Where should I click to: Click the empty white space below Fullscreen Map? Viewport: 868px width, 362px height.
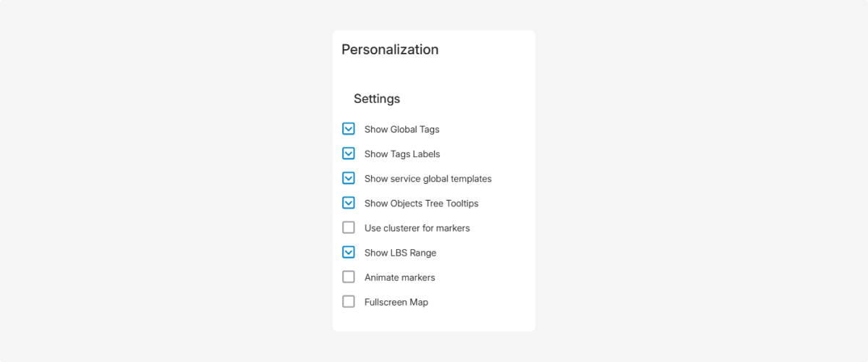tap(434, 321)
